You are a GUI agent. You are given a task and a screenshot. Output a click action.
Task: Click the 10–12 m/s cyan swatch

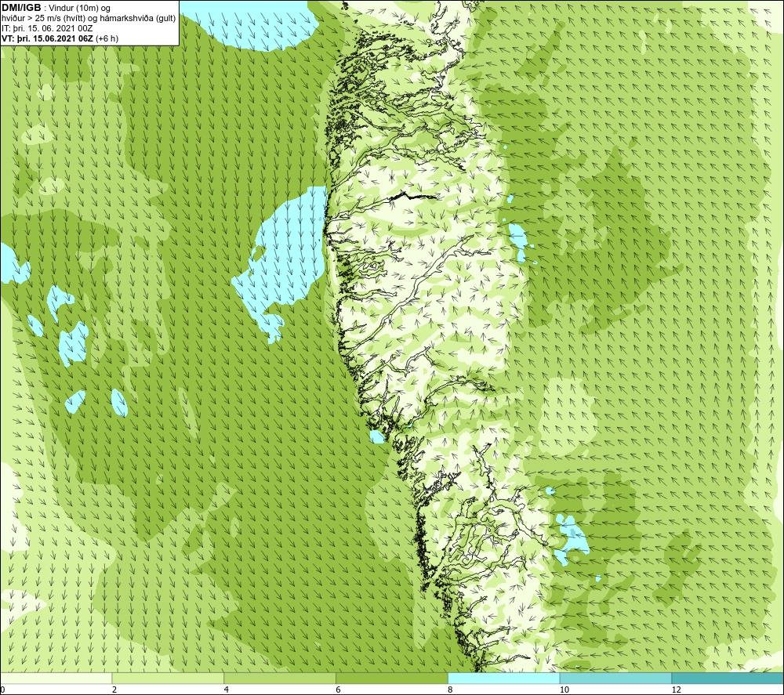(x=616, y=678)
